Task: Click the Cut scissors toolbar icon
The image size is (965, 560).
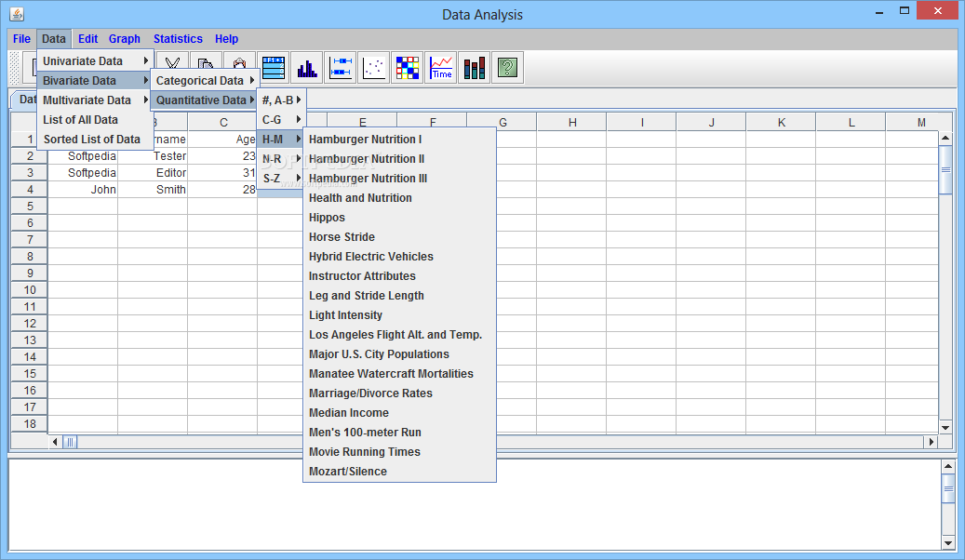Action: 172,64
